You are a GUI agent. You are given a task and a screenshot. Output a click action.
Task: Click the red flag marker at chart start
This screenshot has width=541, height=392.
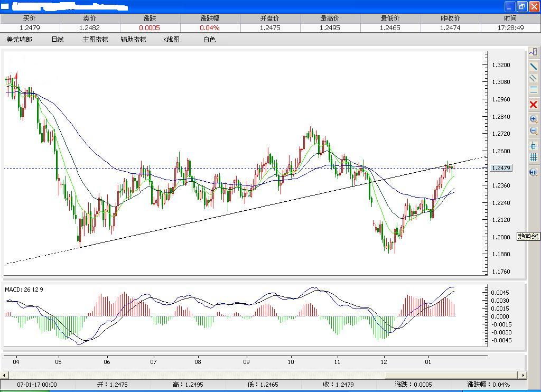[16, 75]
